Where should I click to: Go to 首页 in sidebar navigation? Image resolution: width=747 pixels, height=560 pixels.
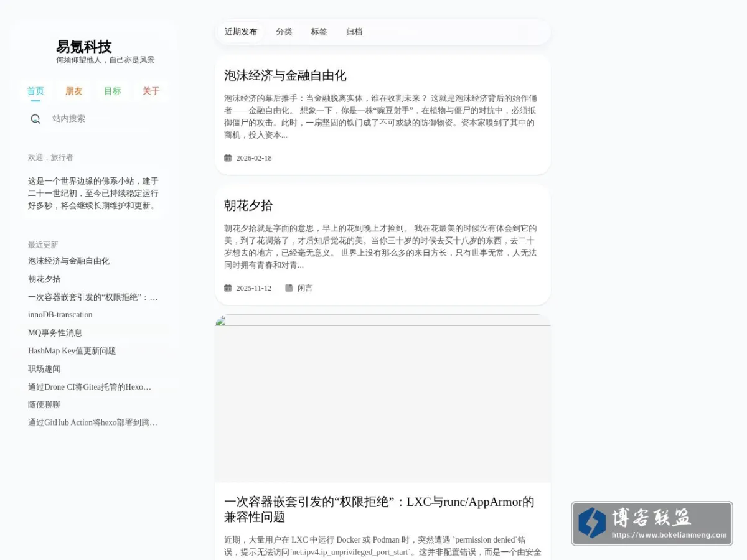[35, 91]
